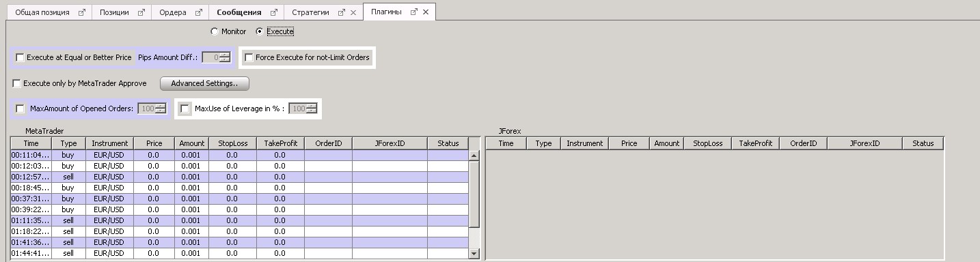
Task: Select the Execute radio button
Action: click(260, 31)
